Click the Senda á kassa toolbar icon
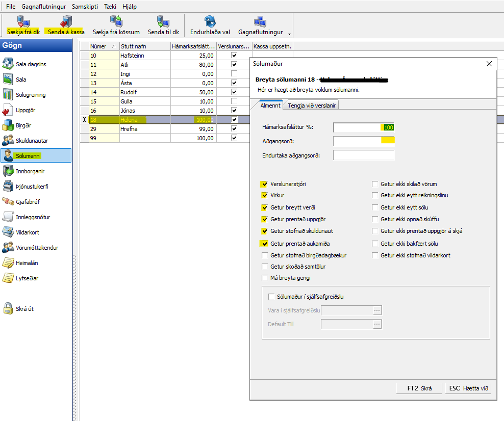Screen dimensions: 504x421 pos(65,21)
